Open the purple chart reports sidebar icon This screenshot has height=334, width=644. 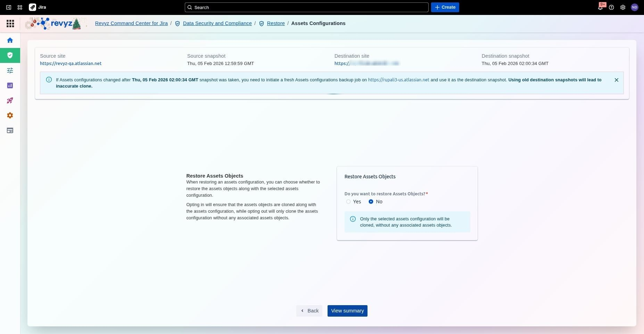(x=10, y=85)
